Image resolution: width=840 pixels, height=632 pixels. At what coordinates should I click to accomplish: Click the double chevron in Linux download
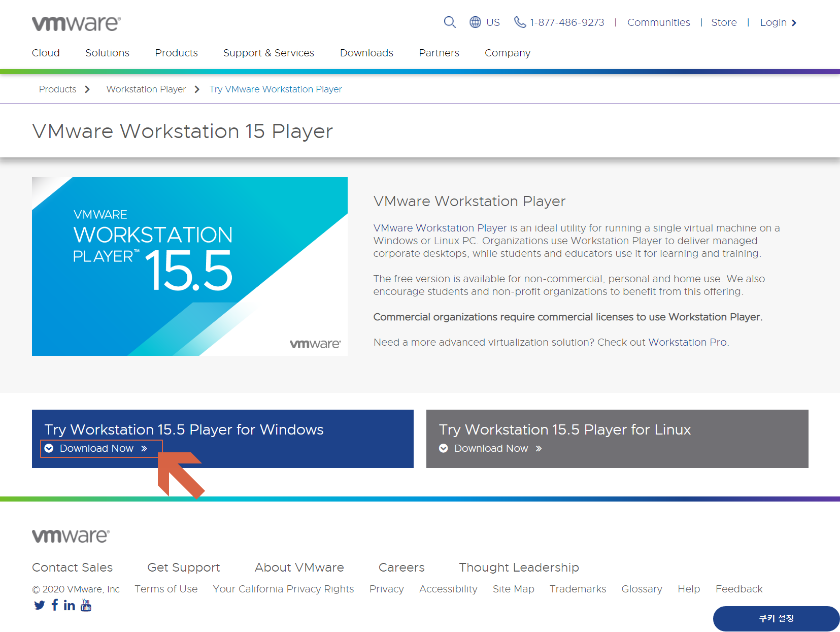click(x=539, y=449)
